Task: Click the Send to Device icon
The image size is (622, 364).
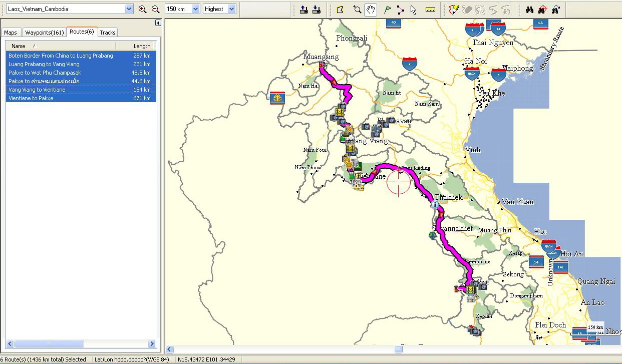Action: click(x=304, y=10)
